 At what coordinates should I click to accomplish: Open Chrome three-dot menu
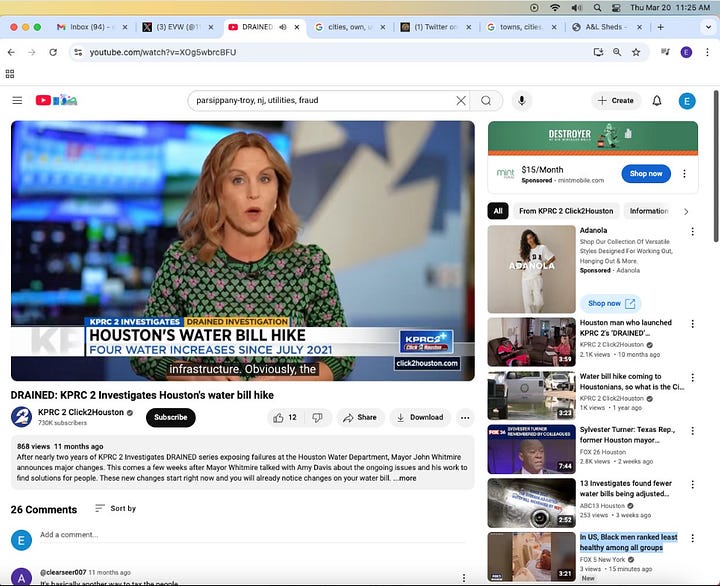[x=707, y=52]
